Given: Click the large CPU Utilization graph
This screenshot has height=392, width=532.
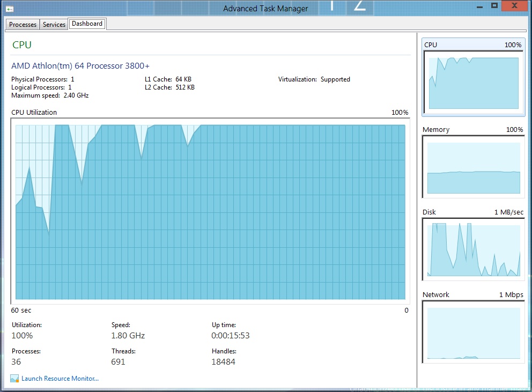Looking at the screenshot, I should [x=210, y=211].
